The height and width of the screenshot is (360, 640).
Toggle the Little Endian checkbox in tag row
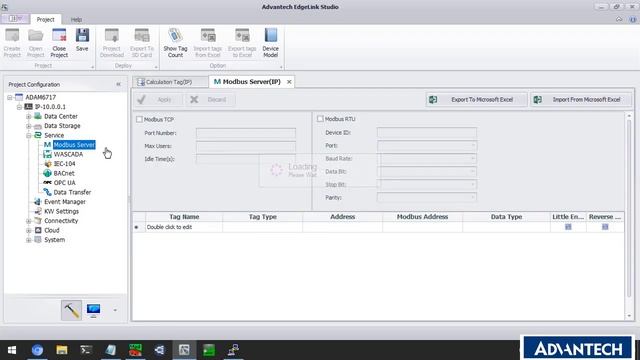coord(568,227)
